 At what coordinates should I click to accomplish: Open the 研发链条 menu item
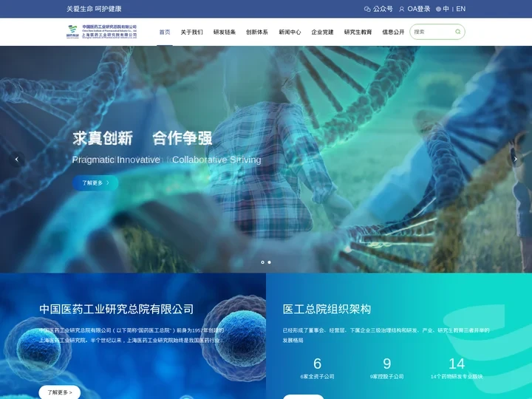tap(225, 32)
